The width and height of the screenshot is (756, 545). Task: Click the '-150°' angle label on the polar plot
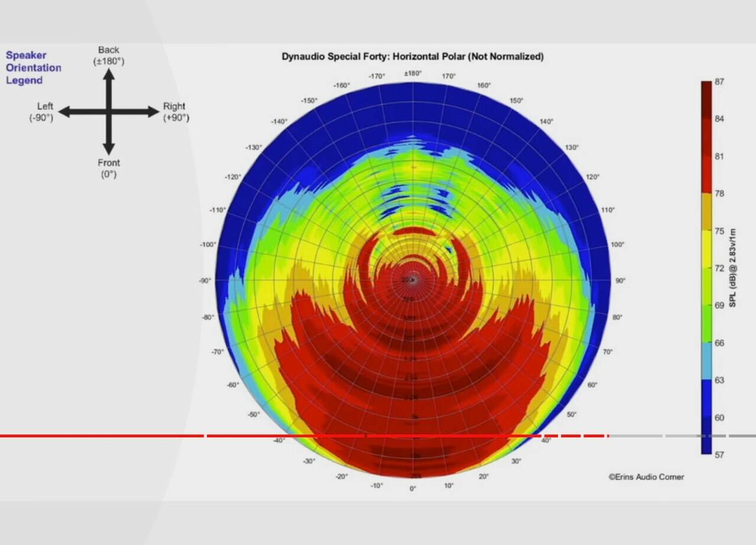point(309,100)
